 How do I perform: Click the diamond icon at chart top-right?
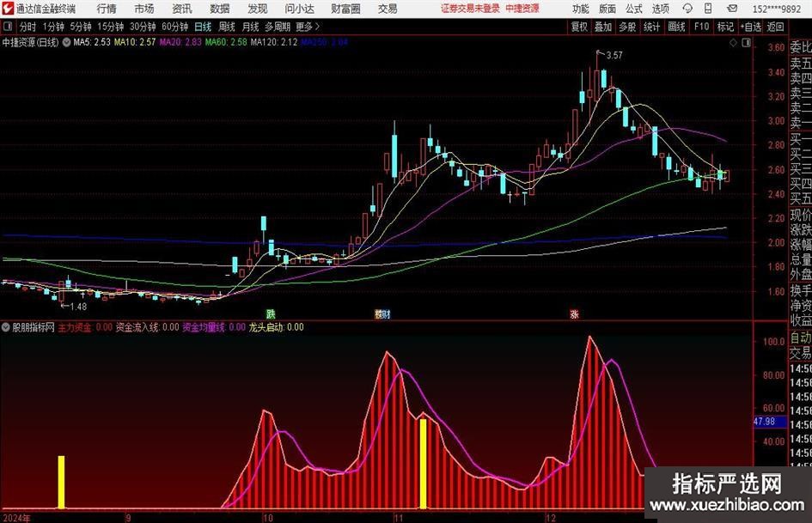point(733,43)
